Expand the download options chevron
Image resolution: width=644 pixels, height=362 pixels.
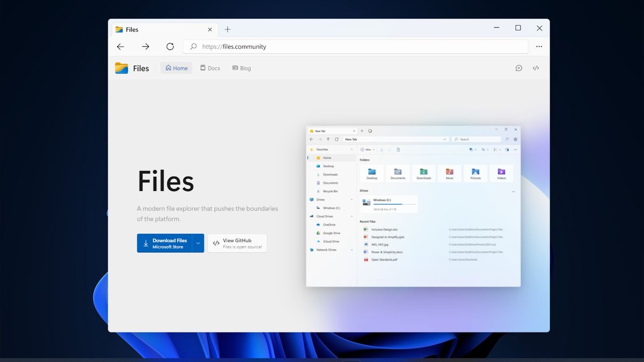click(198, 243)
